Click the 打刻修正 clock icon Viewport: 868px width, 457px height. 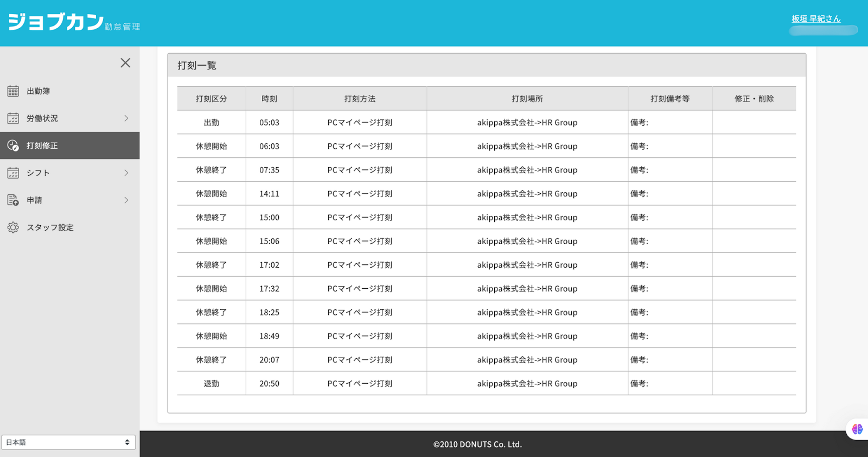(13, 145)
